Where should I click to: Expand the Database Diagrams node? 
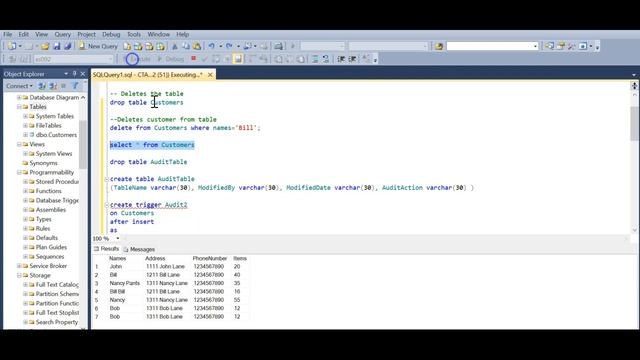19,98
